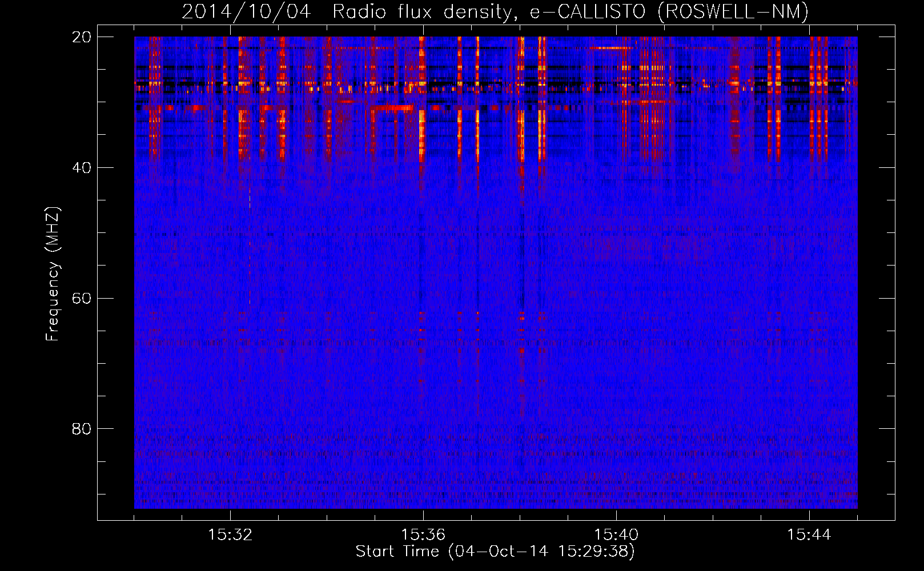Click the '15:44' time tick label
This screenshot has height=571, width=924.
pyautogui.click(x=809, y=534)
